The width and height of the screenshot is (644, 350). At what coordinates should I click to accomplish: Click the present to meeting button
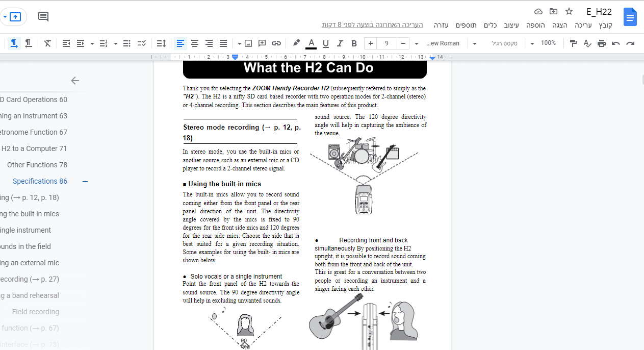tap(15, 17)
